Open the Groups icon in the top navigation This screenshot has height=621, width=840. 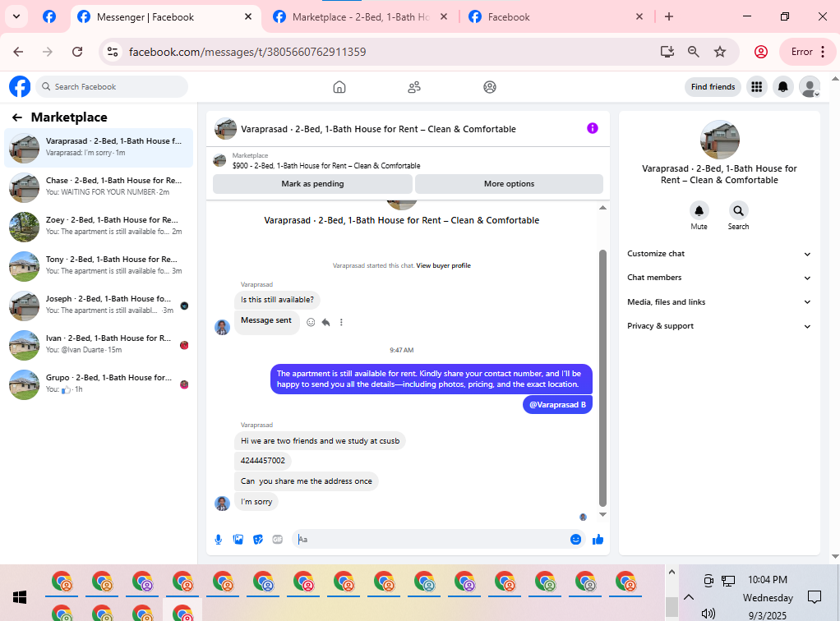(490, 87)
